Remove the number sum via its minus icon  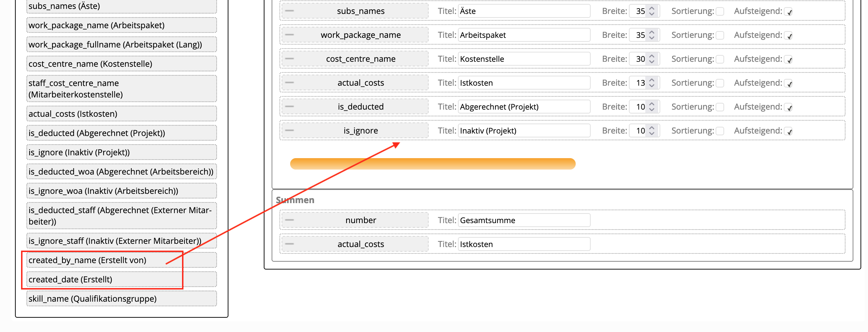pyautogui.click(x=289, y=220)
